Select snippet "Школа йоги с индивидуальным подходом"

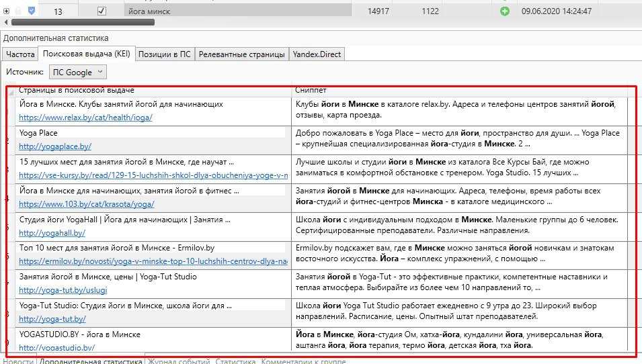[456, 225]
